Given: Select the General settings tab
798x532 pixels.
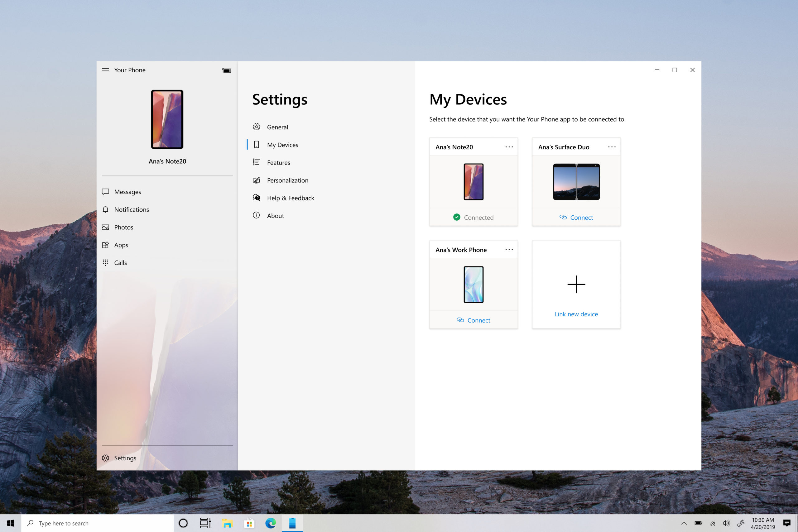Looking at the screenshot, I should [277, 127].
